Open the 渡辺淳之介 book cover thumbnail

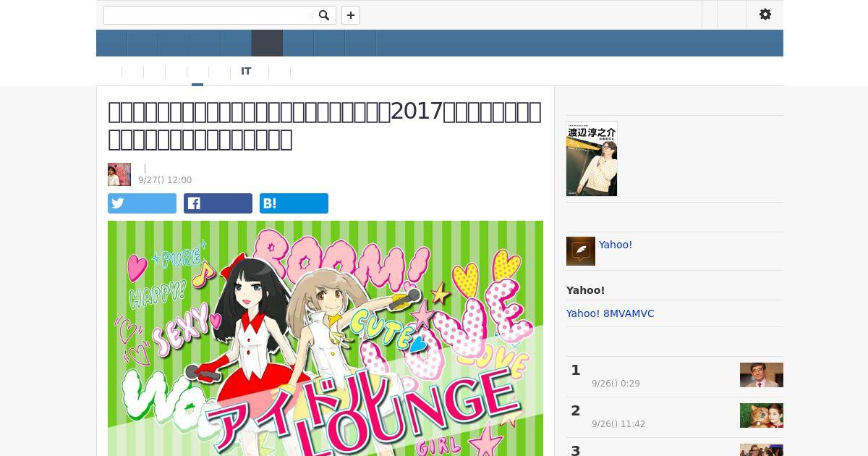click(592, 159)
